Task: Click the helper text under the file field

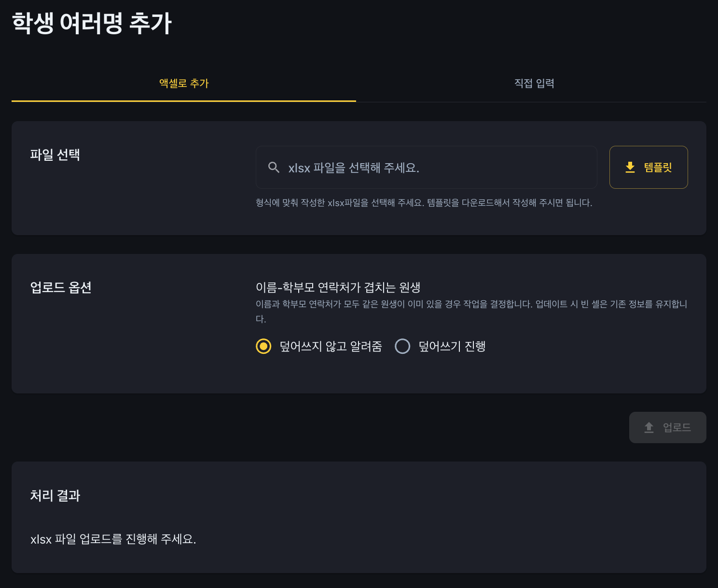Action: pos(424,203)
